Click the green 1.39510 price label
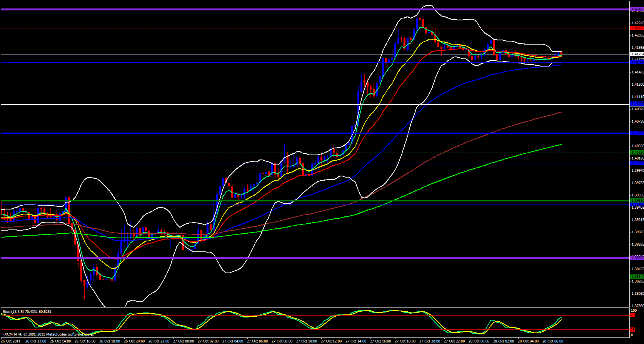 pos(637,201)
